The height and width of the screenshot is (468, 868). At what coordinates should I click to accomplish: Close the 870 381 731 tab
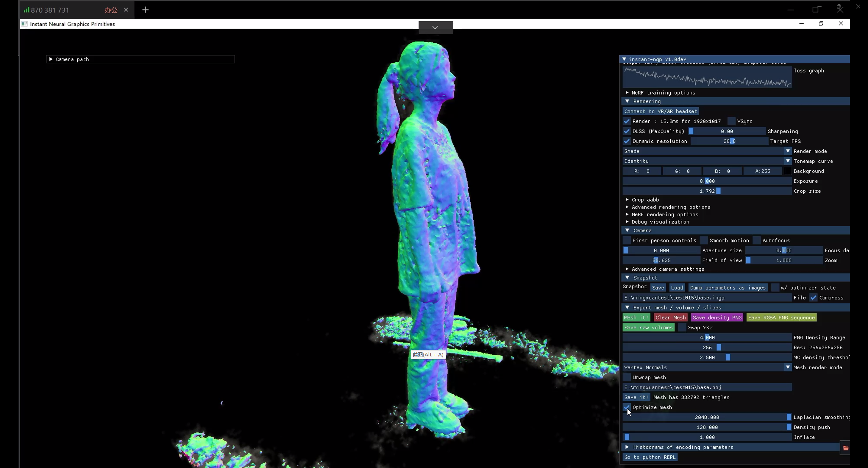click(126, 10)
